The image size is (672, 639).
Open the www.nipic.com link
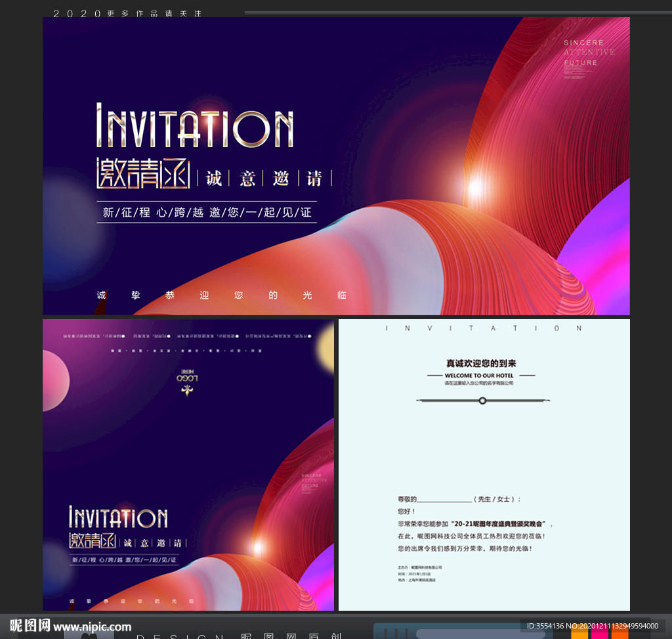coord(92,627)
